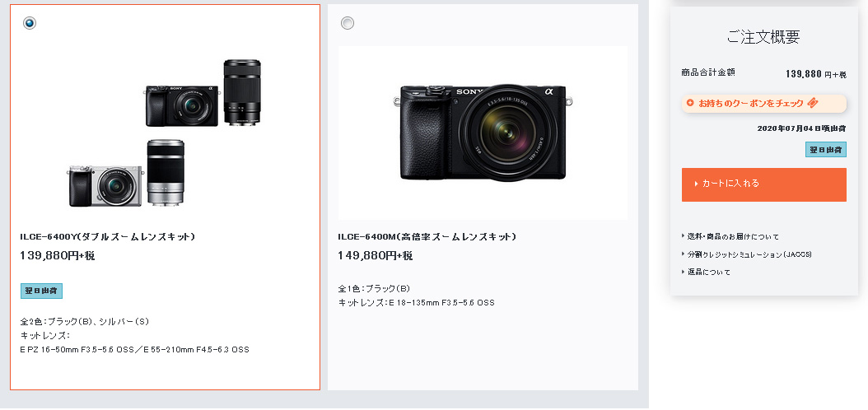Click the arrow bullet beside 送料・商品のお届けについて
Screen dimensions: 868x410
pyautogui.click(x=684, y=236)
